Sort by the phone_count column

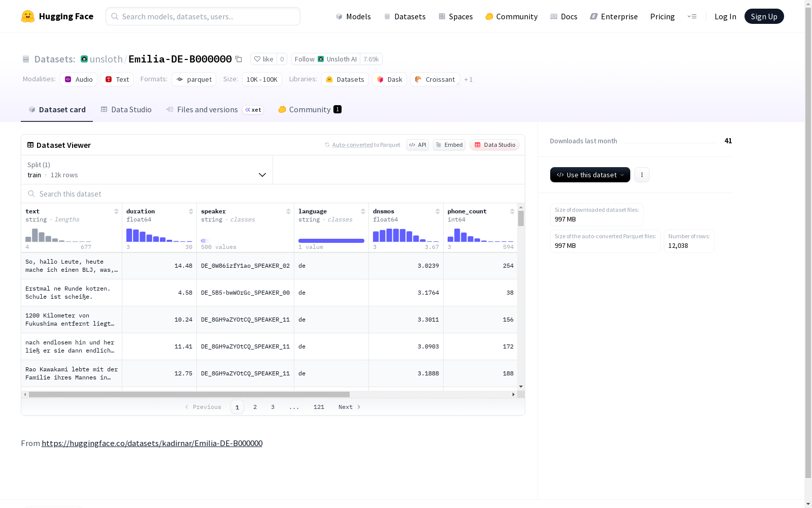(512, 211)
